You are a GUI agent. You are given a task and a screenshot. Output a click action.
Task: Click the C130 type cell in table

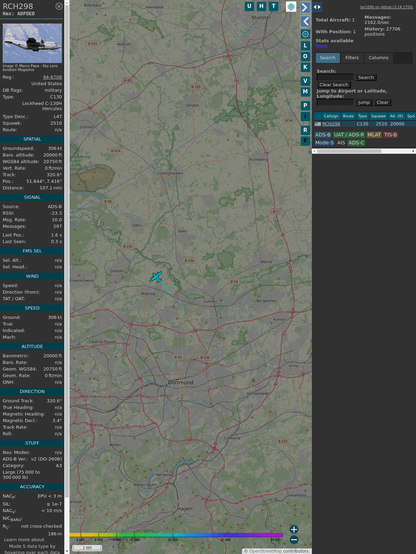pos(362,124)
